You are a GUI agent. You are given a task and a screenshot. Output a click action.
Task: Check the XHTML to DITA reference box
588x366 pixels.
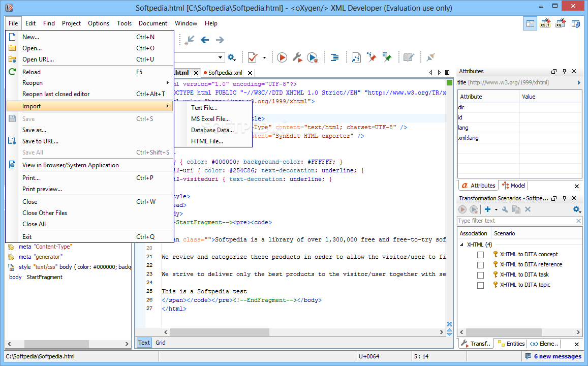(x=480, y=265)
